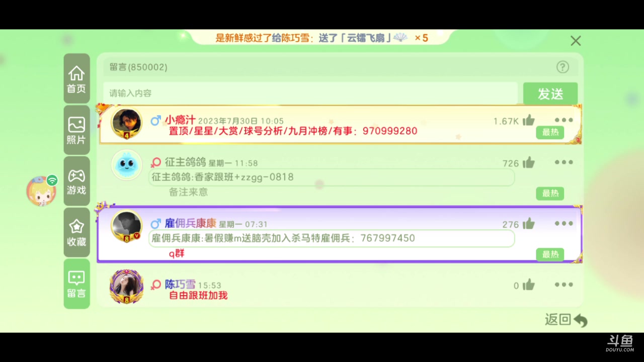Open the 首页 home tab
The width and height of the screenshot is (644, 362).
pos(76,78)
